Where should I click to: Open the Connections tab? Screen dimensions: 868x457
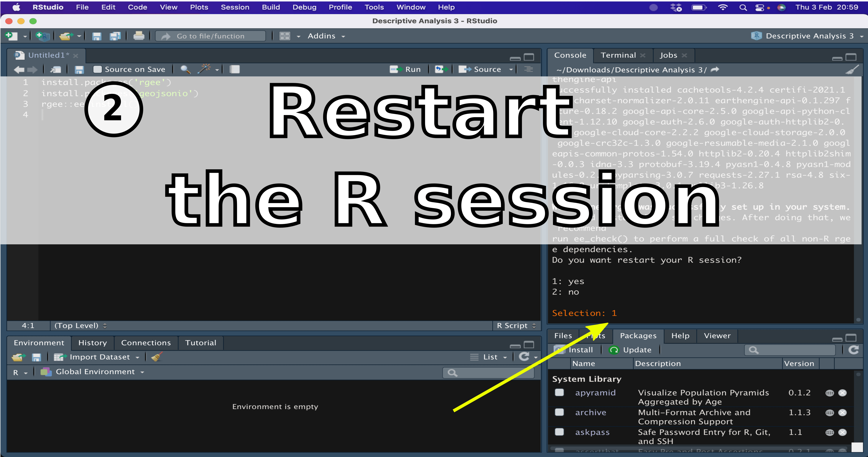coord(146,343)
